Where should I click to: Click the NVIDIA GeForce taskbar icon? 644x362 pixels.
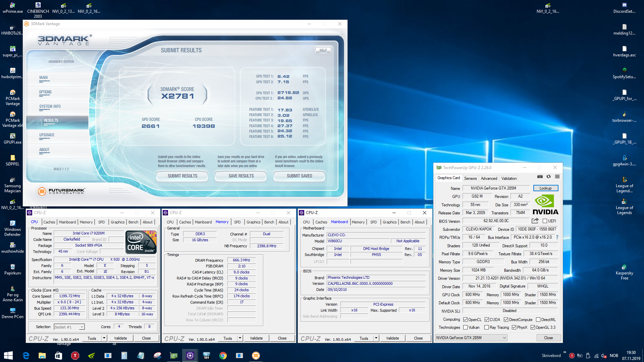click(x=91, y=355)
